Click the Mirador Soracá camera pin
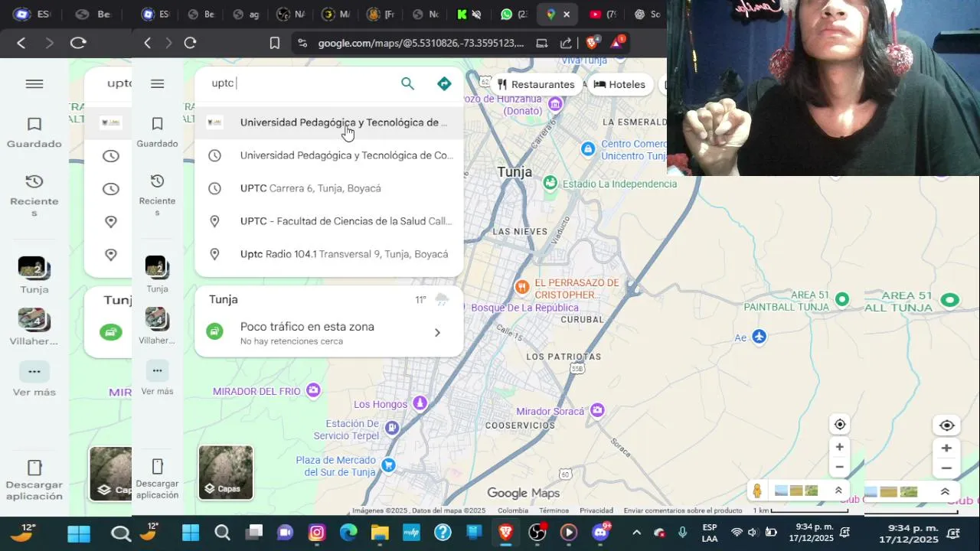 (x=597, y=410)
